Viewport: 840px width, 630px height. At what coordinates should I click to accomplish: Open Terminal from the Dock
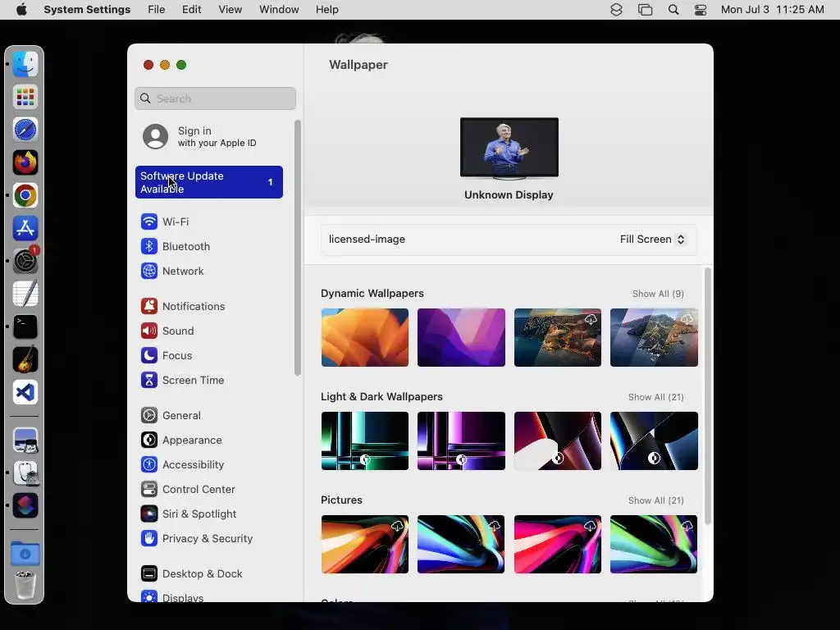[25, 326]
